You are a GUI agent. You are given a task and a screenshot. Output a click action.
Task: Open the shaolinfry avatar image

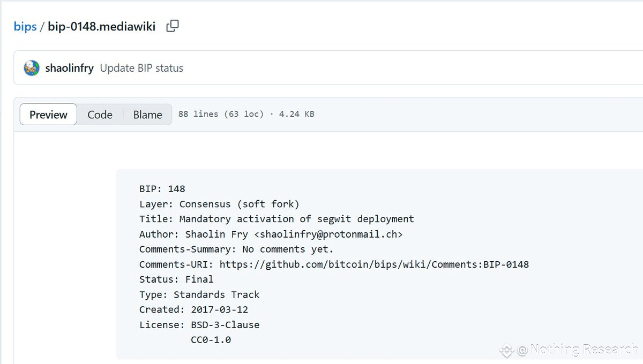(32, 68)
